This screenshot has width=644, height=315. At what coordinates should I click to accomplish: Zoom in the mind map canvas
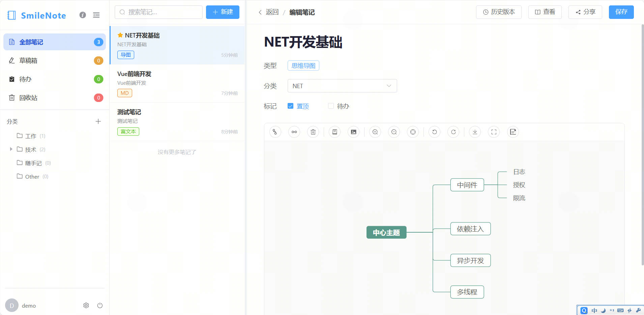coord(375,132)
